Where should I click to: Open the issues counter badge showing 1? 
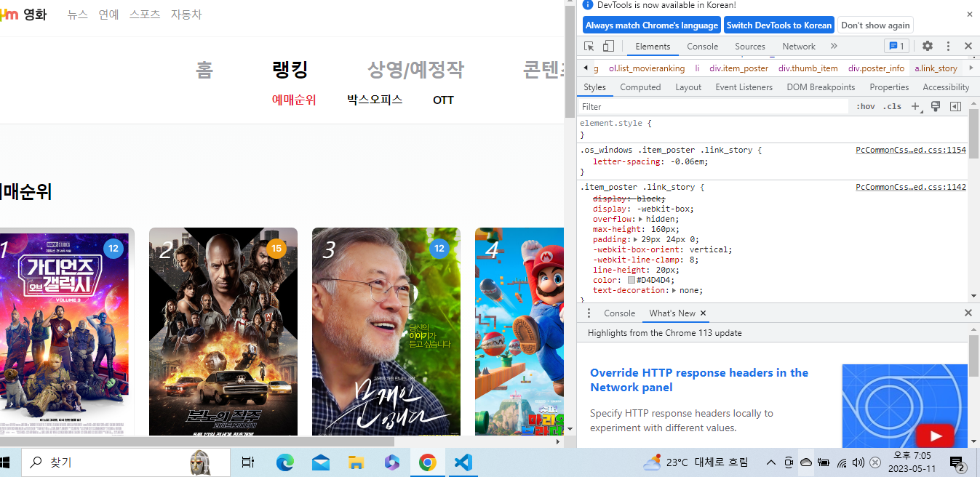[896, 46]
